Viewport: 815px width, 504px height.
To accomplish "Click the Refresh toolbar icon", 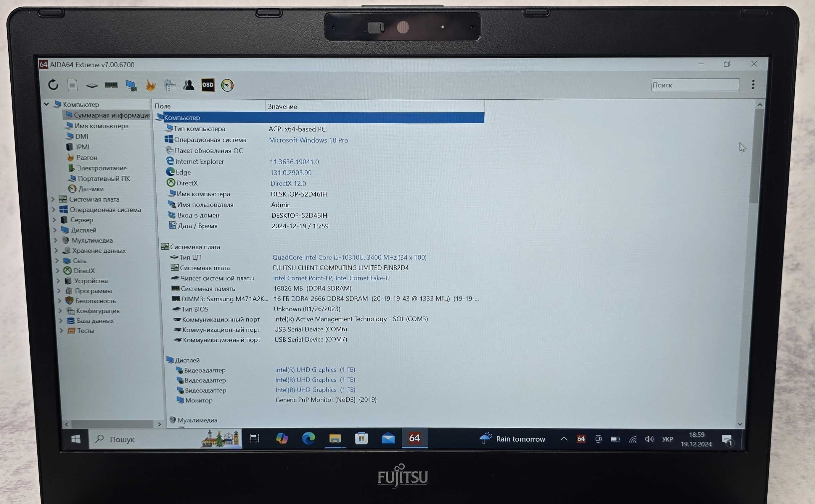I will (x=53, y=85).
